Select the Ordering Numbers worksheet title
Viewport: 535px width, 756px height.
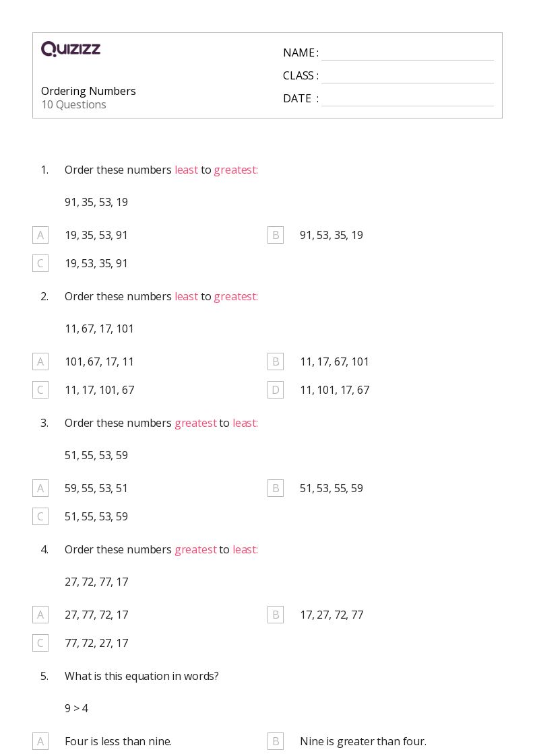(88, 91)
